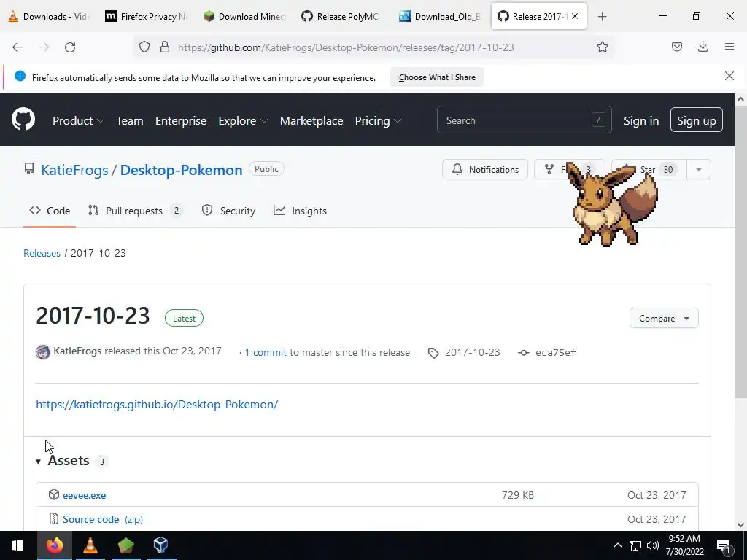
Task: Expand the Product menu
Action: point(78,120)
